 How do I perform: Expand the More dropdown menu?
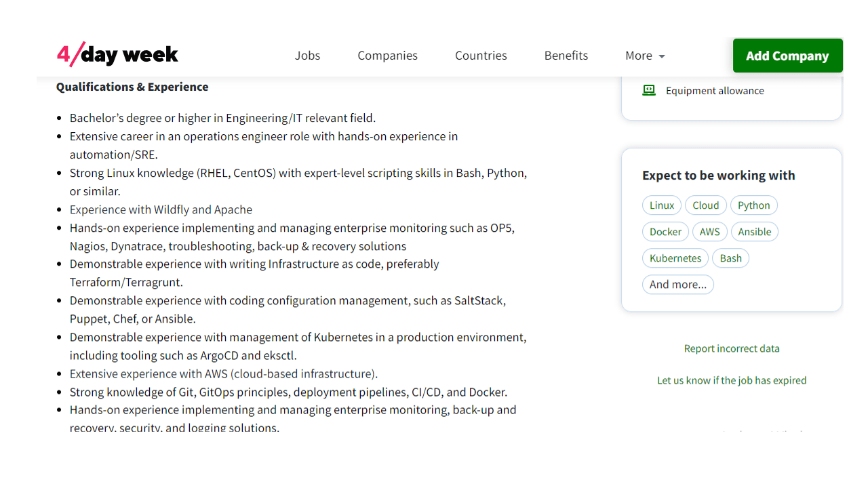[644, 56]
